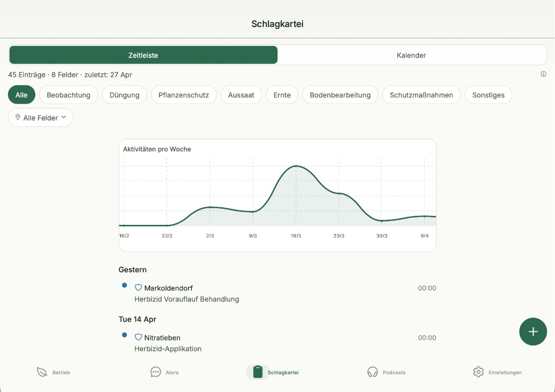The width and height of the screenshot is (555, 392).
Task: Select the Alle filter chip
Action: pyautogui.click(x=22, y=95)
